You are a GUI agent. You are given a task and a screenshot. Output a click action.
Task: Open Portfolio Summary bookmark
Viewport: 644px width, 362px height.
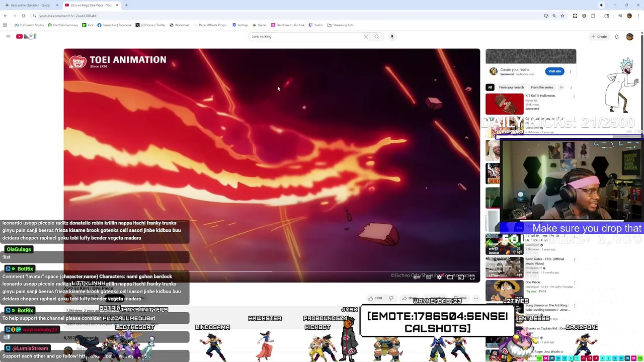[63, 25]
